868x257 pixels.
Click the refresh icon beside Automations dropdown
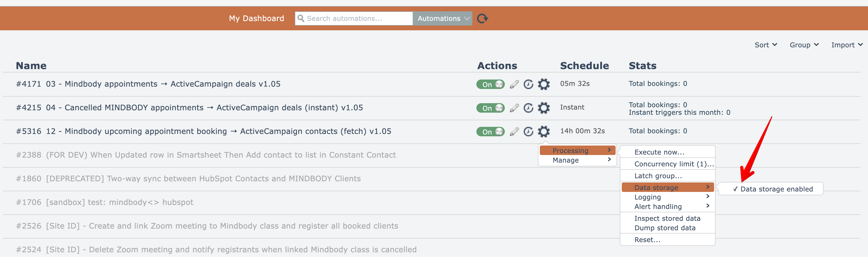coord(482,18)
